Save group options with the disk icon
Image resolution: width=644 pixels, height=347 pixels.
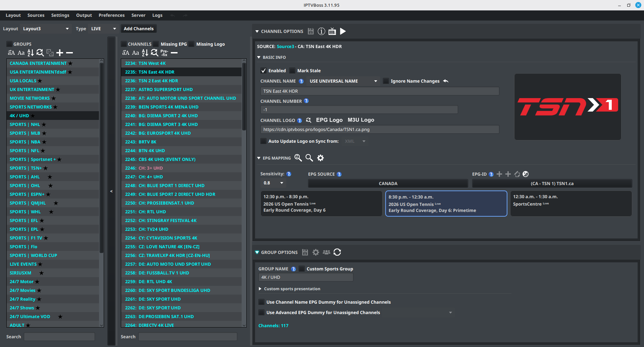305,252
